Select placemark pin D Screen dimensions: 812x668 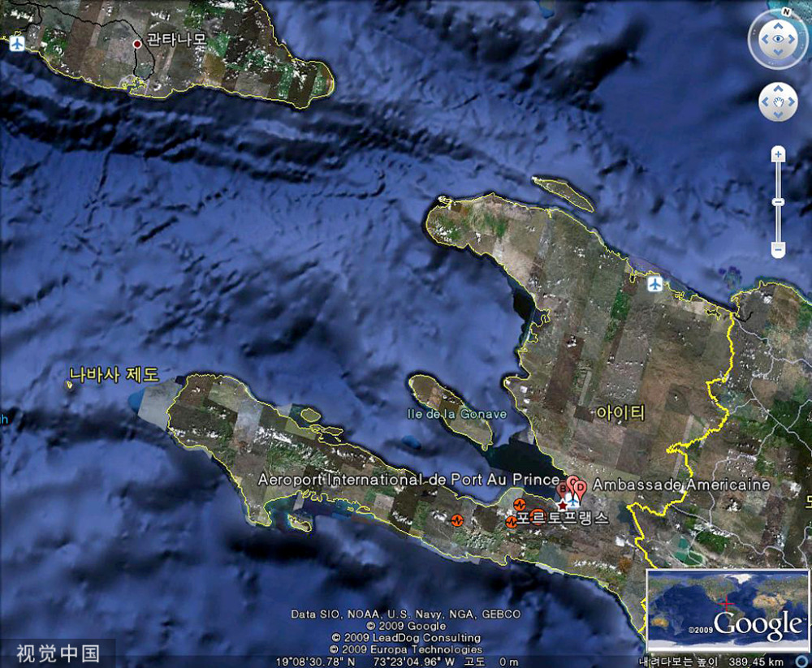[x=580, y=489]
